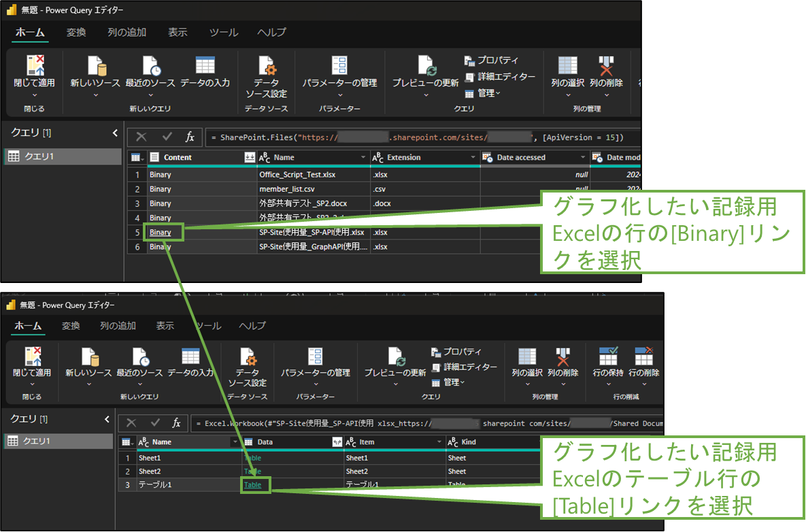806x532 pixels.
Task: Click データの入力 icon in upper window
Action: pyautogui.click(x=205, y=65)
